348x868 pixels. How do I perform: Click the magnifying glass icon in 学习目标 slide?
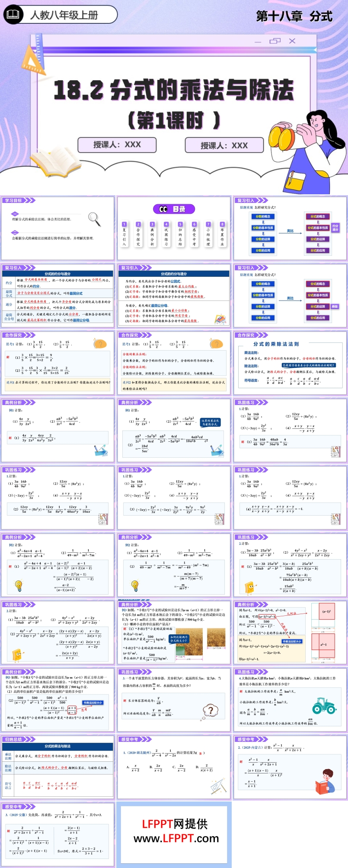coord(94,219)
